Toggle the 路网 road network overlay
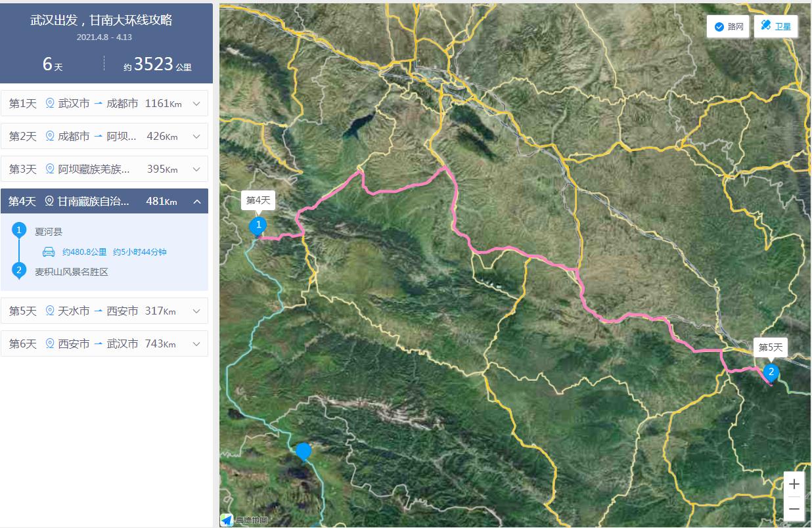Screen dimensions: 812x528 point(728,27)
